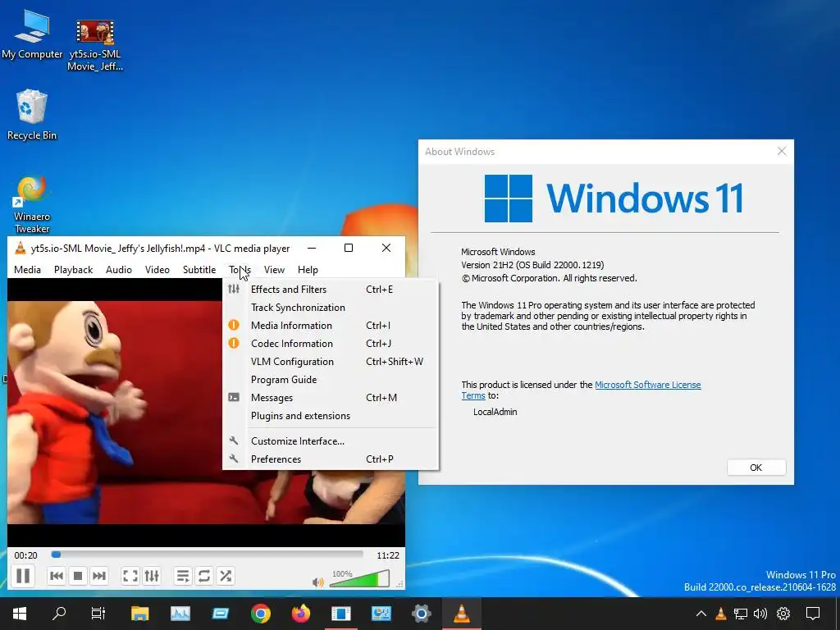Screen dimensions: 840x630
Task: Open the system tray gear settings icon
Action: point(783,614)
